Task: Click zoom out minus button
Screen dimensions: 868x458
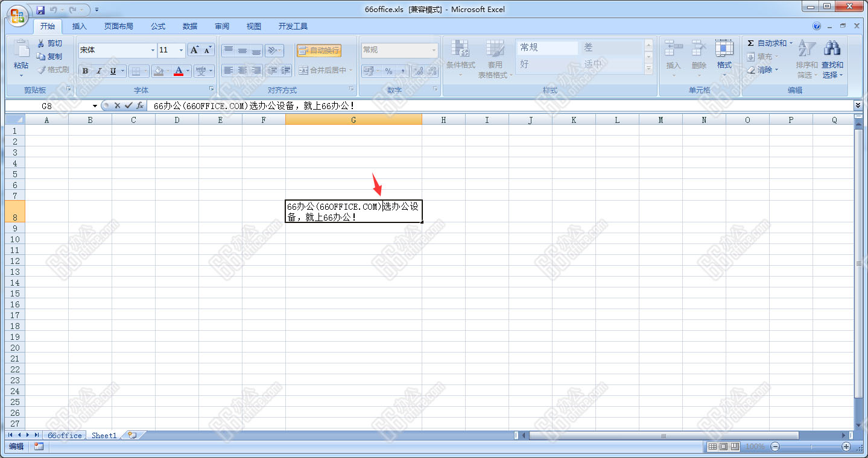Action: (775, 447)
